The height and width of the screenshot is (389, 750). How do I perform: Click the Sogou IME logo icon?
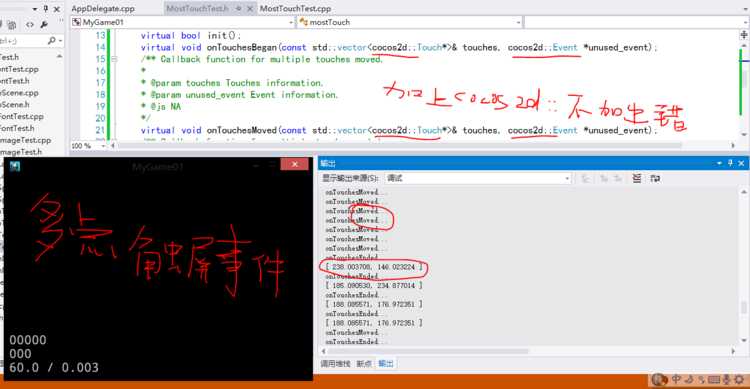(x=660, y=380)
